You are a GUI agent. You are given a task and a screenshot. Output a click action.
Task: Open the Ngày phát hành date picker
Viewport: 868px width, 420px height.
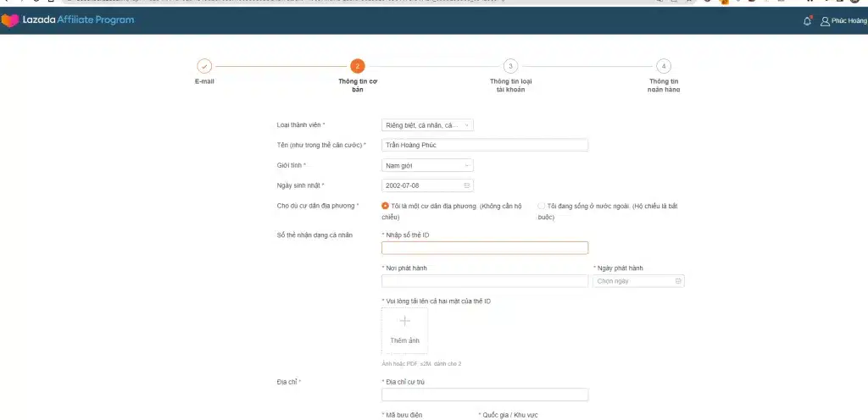(x=638, y=281)
